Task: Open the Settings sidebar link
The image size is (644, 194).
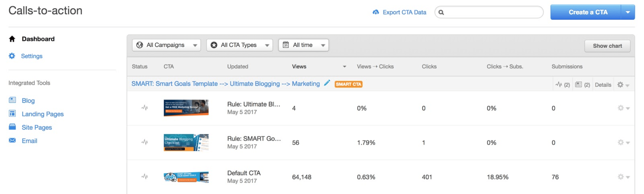Action: pyautogui.click(x=32, y=56)
